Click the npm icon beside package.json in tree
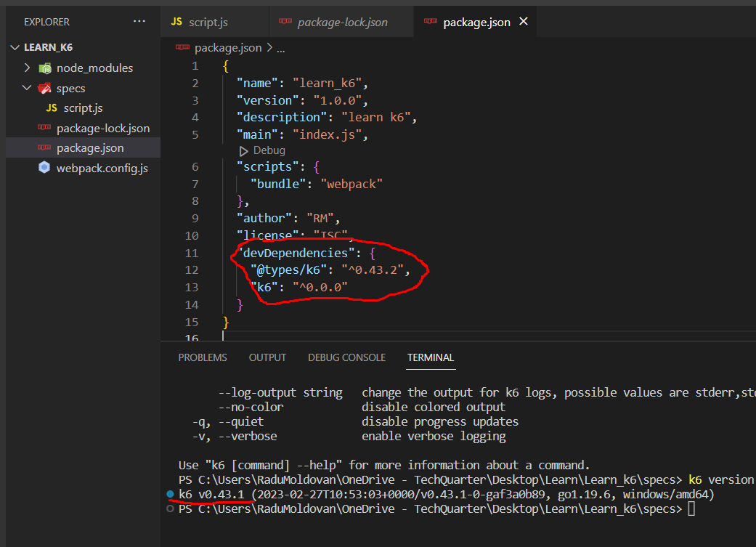This screenshot has width=756, height=547. click(x=44, y=147)
